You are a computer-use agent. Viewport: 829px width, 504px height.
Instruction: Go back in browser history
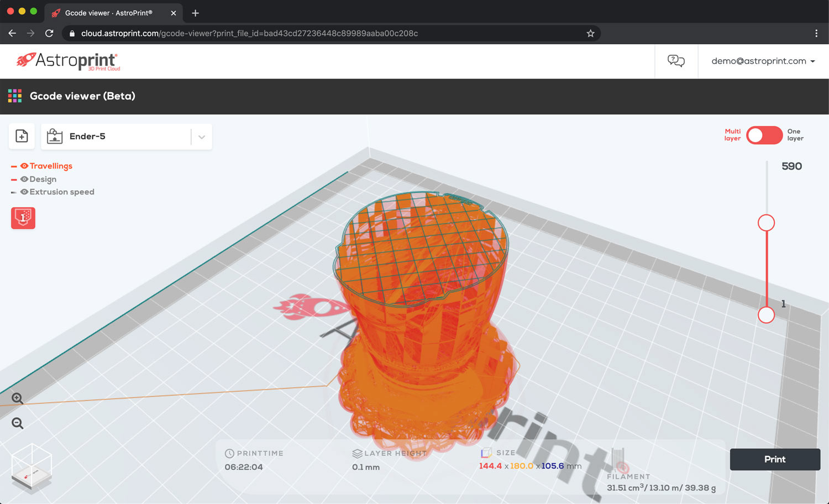pyautogui.click(x=12, y=33)
